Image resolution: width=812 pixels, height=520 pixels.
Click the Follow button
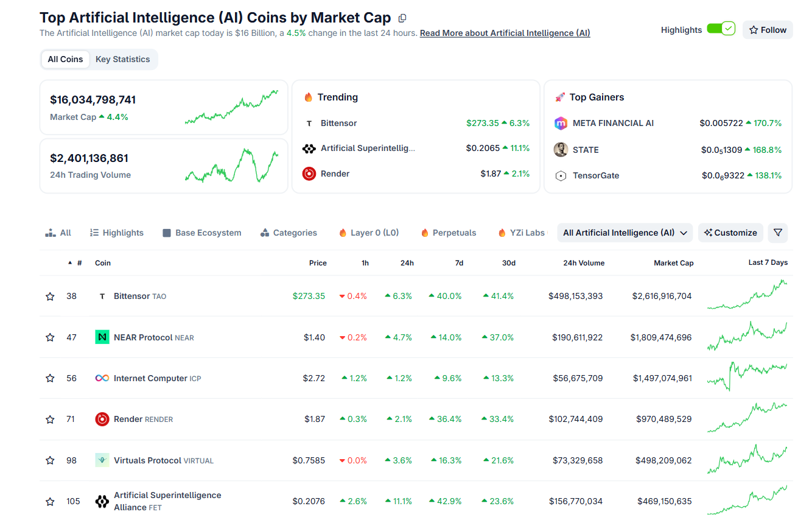point(768,30)
